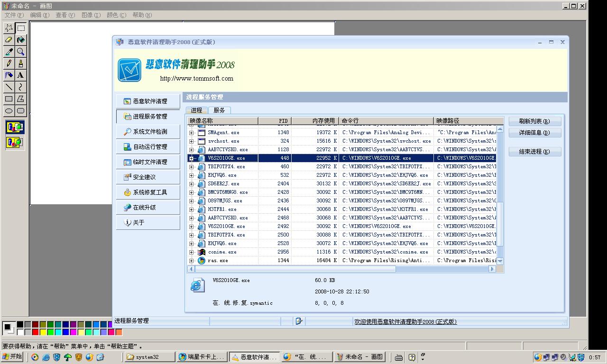Enable opaque selection mode in Paint toolbox
Screen dimensions: 607x364
point(15,127)
